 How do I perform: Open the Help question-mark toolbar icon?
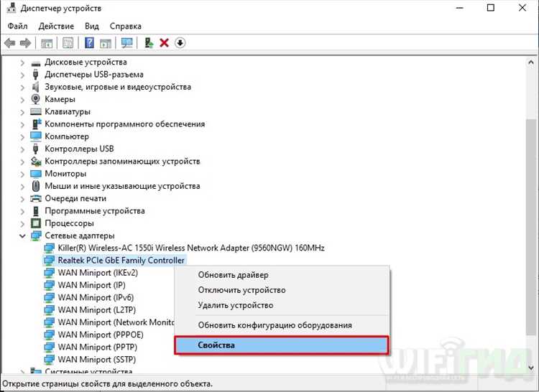89,43
